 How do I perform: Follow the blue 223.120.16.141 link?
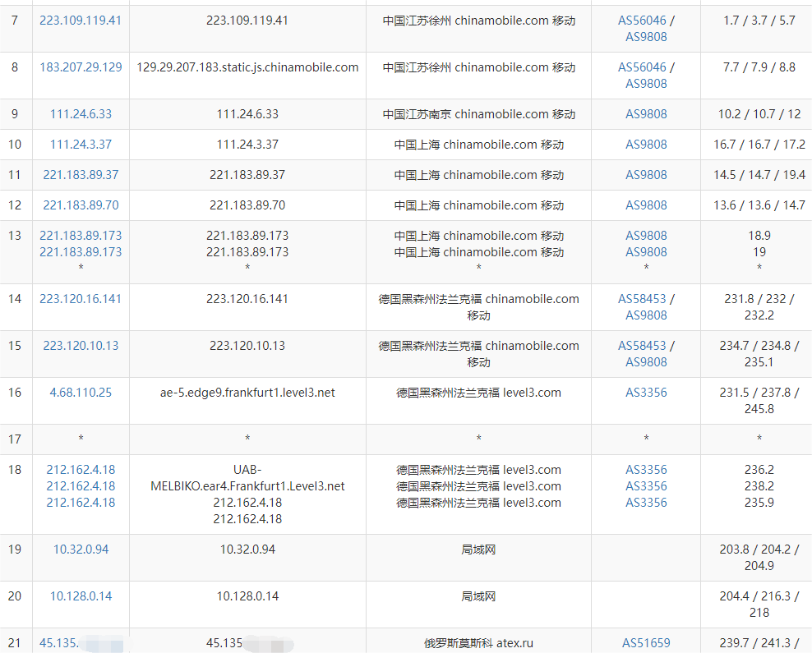pos(81,299)
